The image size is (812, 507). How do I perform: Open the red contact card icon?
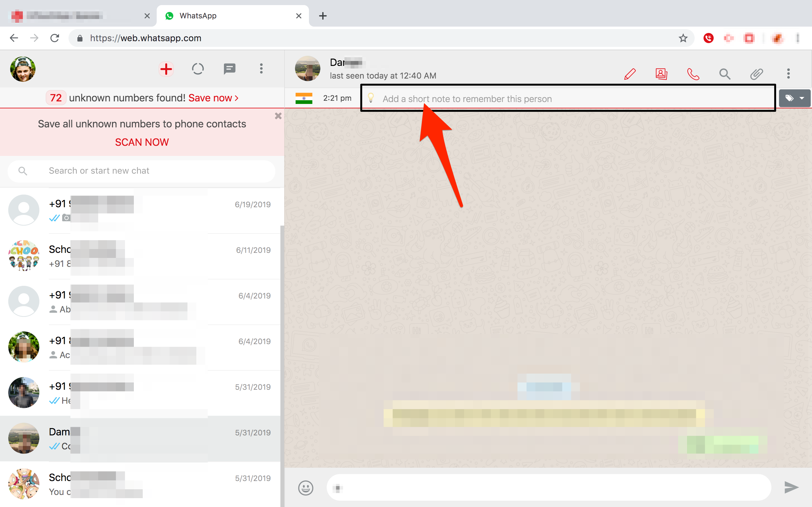[x=661, y=74]
